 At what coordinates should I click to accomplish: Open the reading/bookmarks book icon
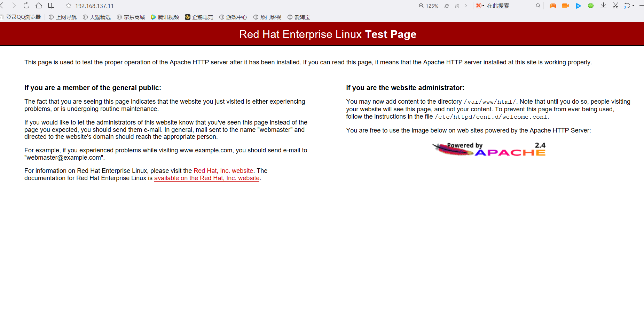52,6
